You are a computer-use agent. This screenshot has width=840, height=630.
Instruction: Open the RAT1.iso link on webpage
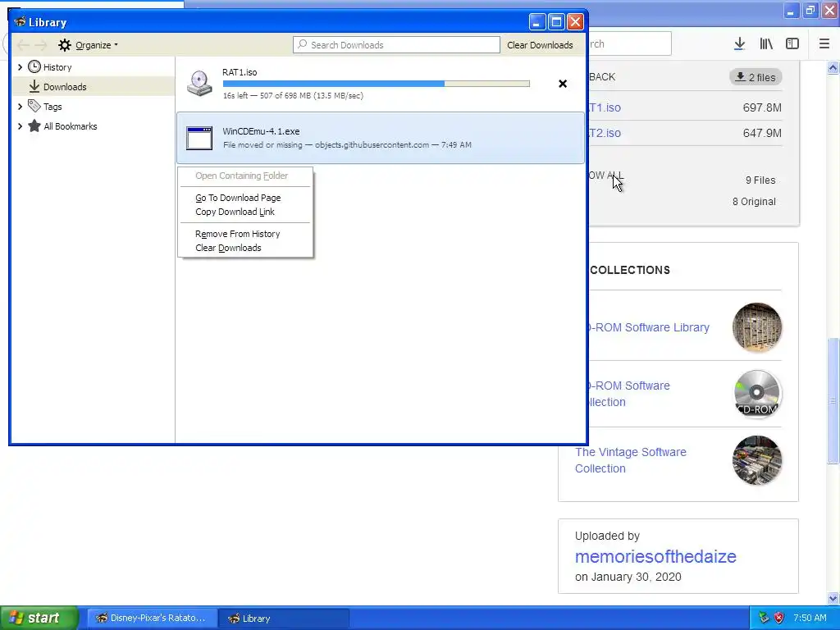point(605,107)
